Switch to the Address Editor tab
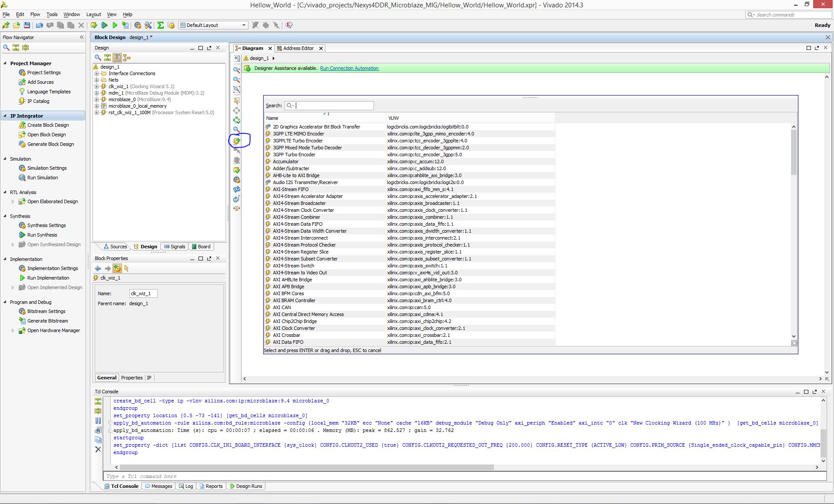834x504 pixels. 298,48
